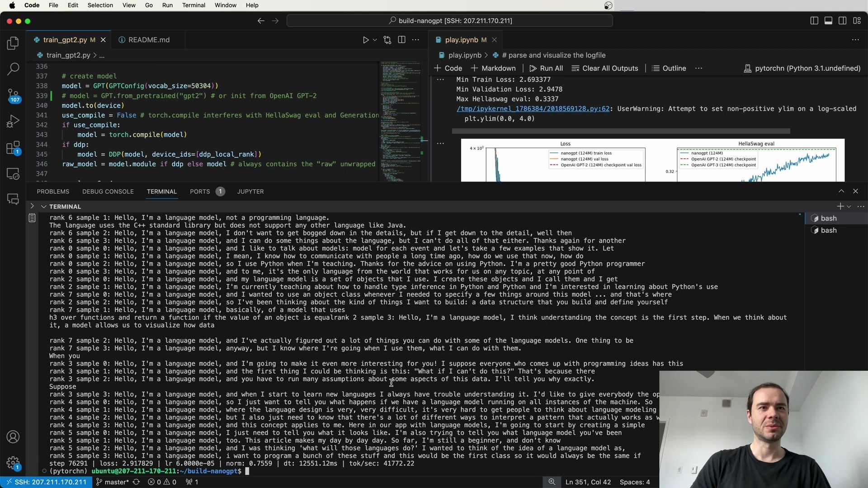
Task: Switch to the PROBLEMS panel tab
Action: tap(53, 192)
